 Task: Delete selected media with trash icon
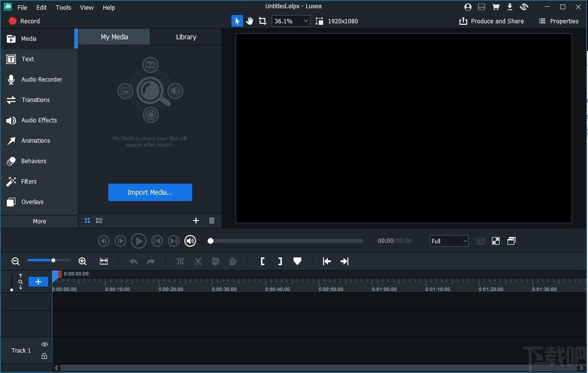[212, 220]
